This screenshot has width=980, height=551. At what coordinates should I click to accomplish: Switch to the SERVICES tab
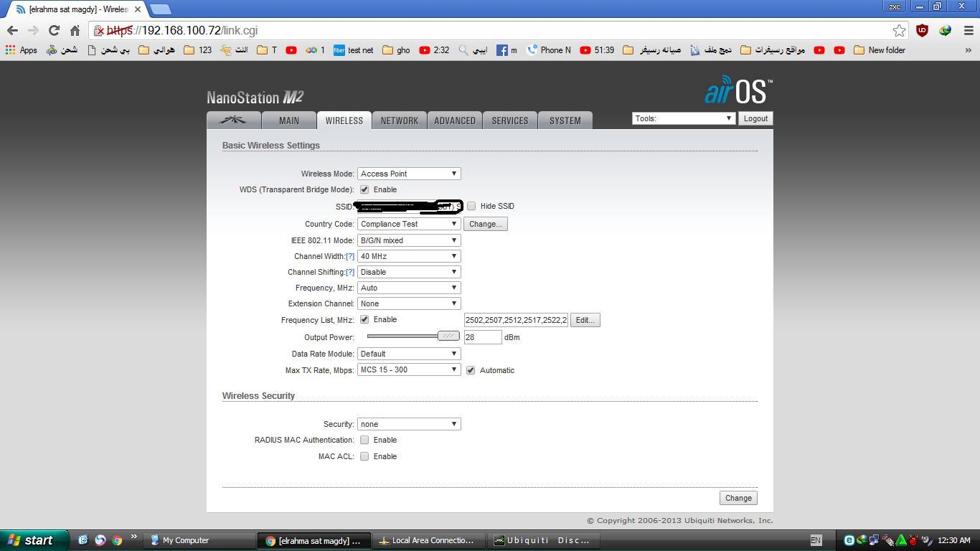tap(510, 121)
